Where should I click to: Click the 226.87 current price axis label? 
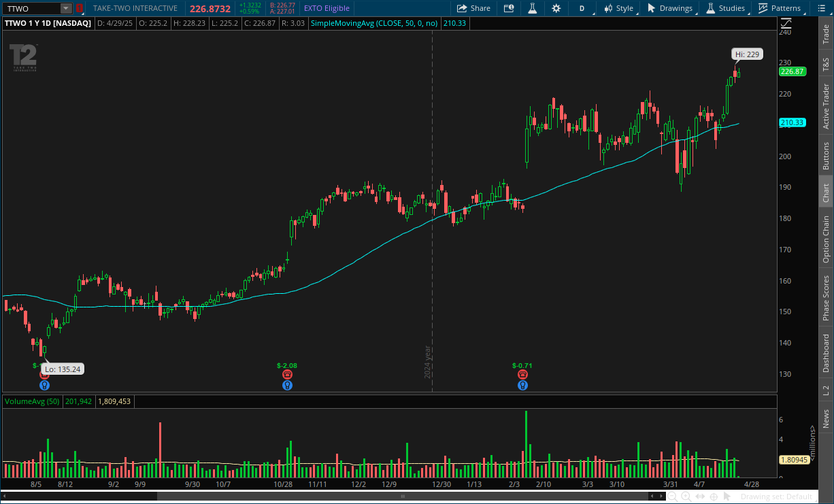(x=793, y=71)
